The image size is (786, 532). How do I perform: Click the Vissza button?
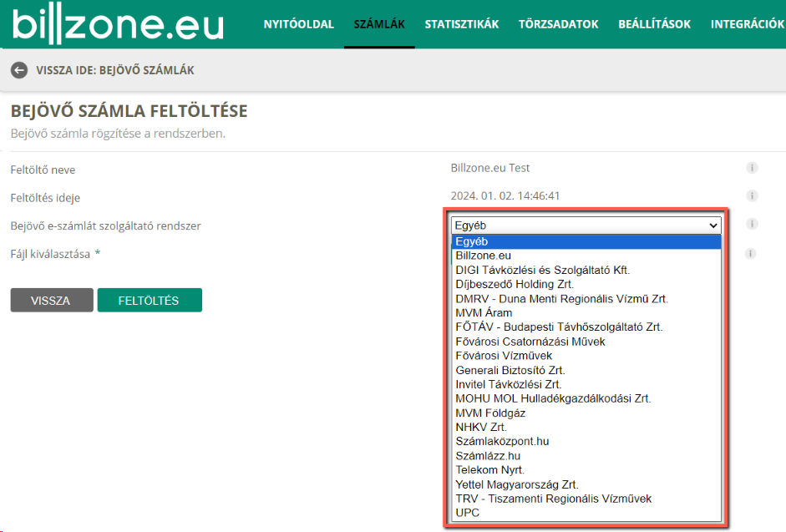coord(52,301)
